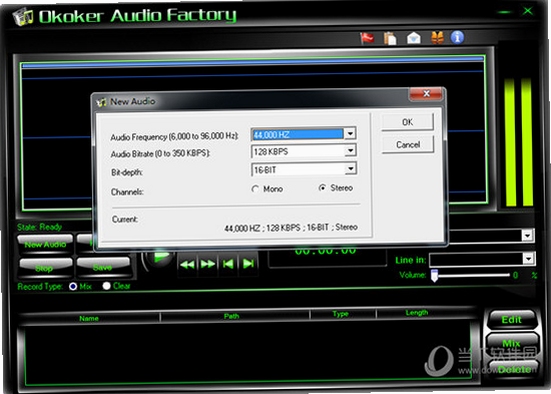
Task: Sort by the Type column header
Action: (340, 314)
